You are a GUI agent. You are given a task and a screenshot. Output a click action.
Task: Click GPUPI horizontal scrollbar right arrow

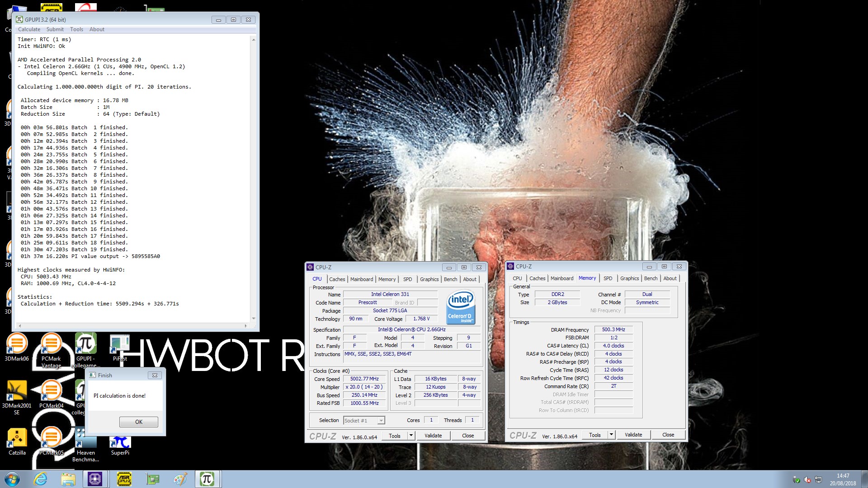245,325
